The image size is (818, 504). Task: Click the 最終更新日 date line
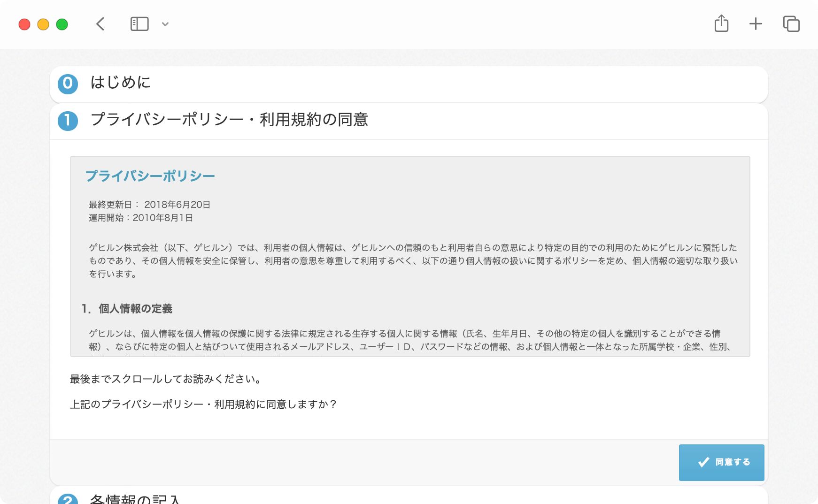tap(149, 204)
